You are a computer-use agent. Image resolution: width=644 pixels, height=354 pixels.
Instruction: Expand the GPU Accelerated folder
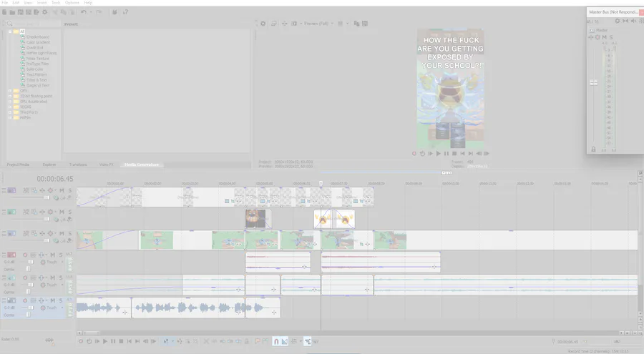coord(10,102)
